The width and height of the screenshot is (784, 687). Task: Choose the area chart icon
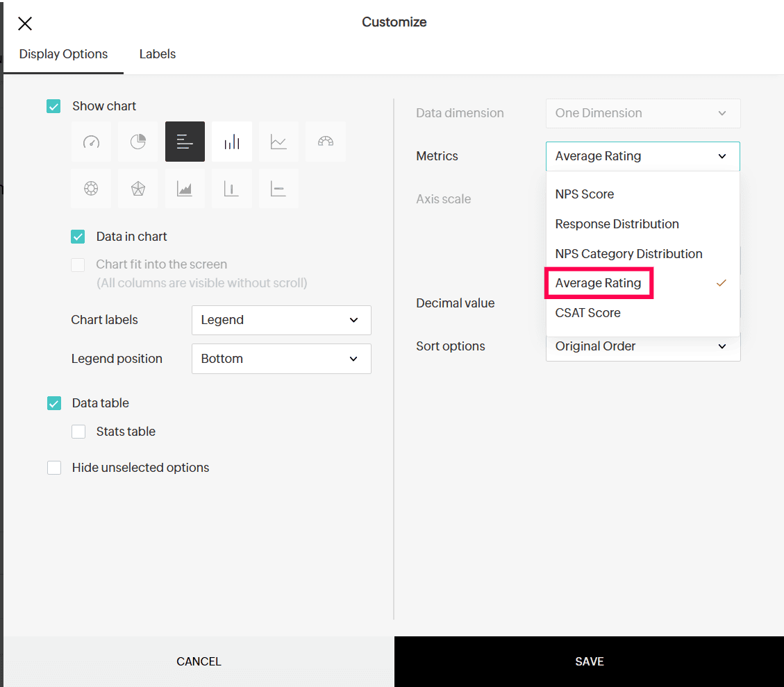pos(185,189)
